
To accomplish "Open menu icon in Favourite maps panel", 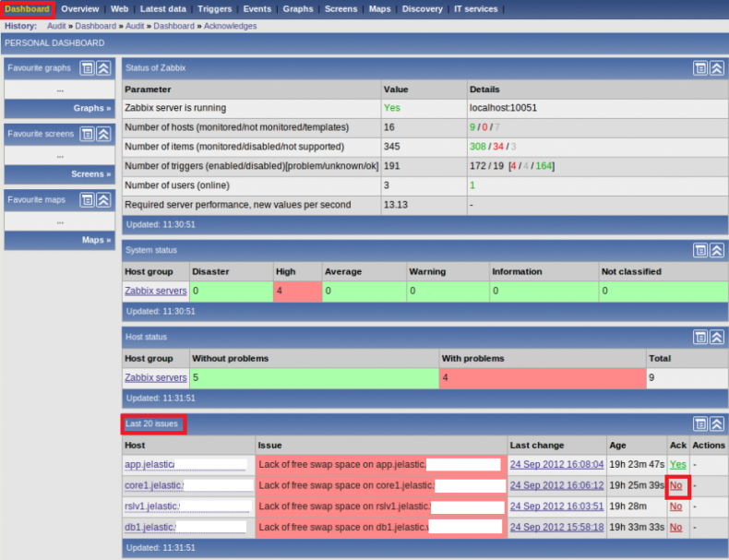I will pyautogui.click(x=87, y=199).
